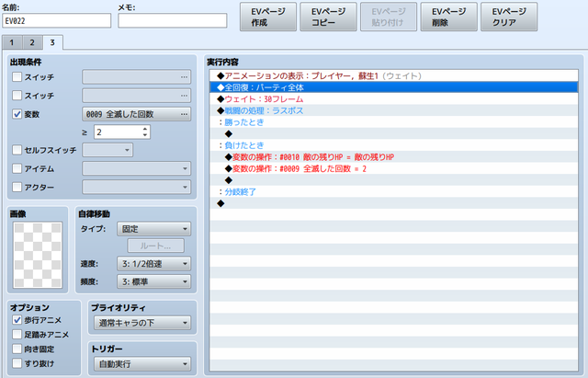
Task: Click the empty メモ input field
Action: pos(173,20)
